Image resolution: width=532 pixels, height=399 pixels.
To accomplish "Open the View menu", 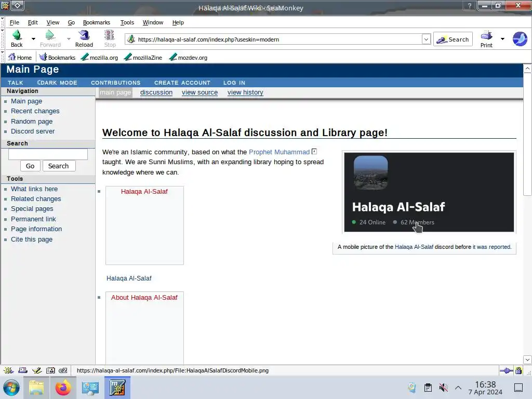I will (x=52, y=22).
